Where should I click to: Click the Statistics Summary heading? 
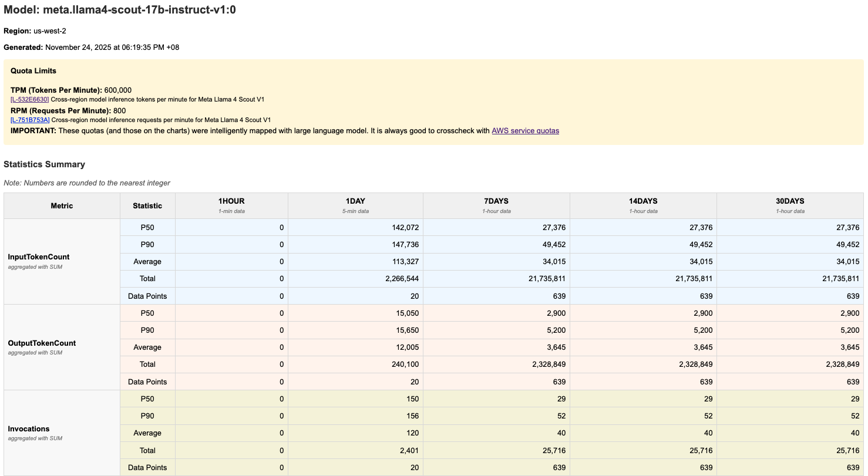[45, 164]
